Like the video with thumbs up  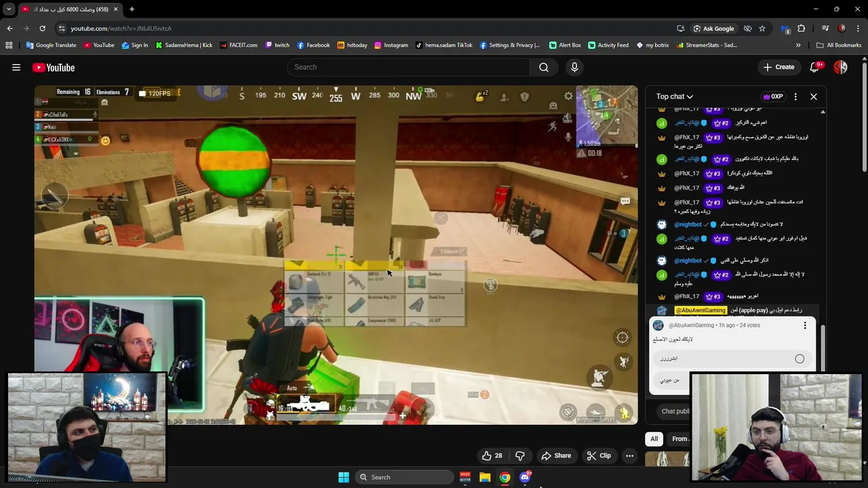click(492, 455)
